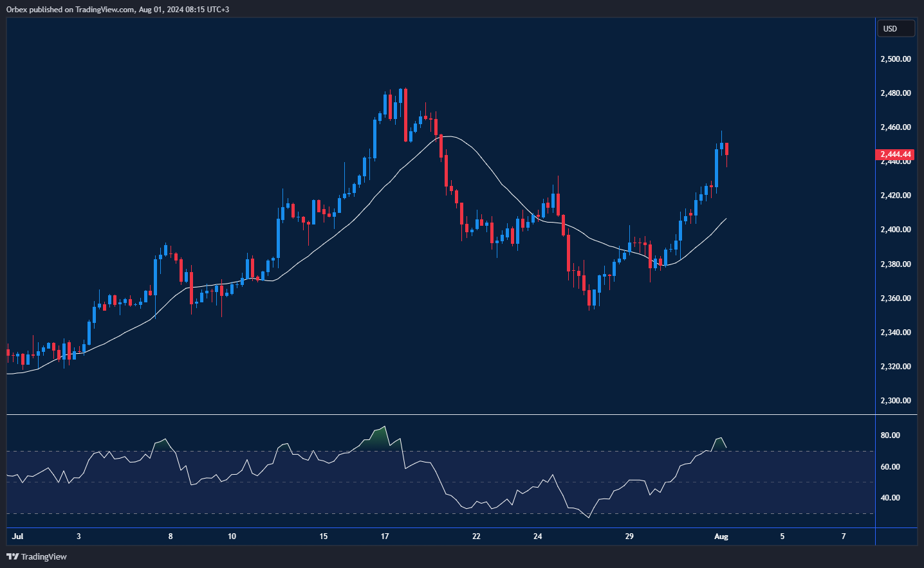Click the green overbought RSI peak near the 17th

coord(381,436)
